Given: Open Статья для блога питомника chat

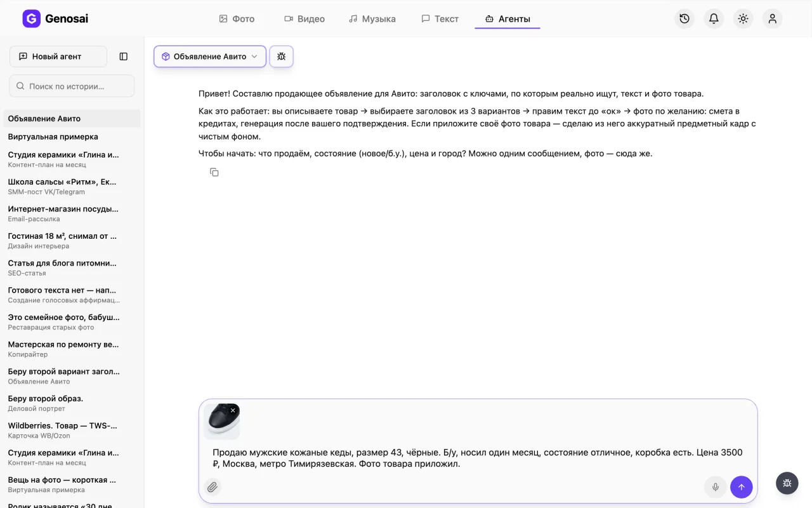Looking at the screenshot, I should pos(72,267).
